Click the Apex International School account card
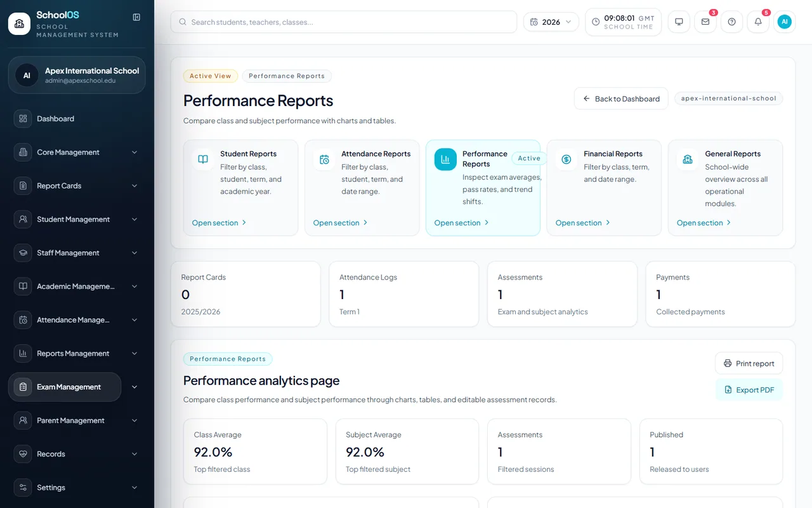 point(77,75)
